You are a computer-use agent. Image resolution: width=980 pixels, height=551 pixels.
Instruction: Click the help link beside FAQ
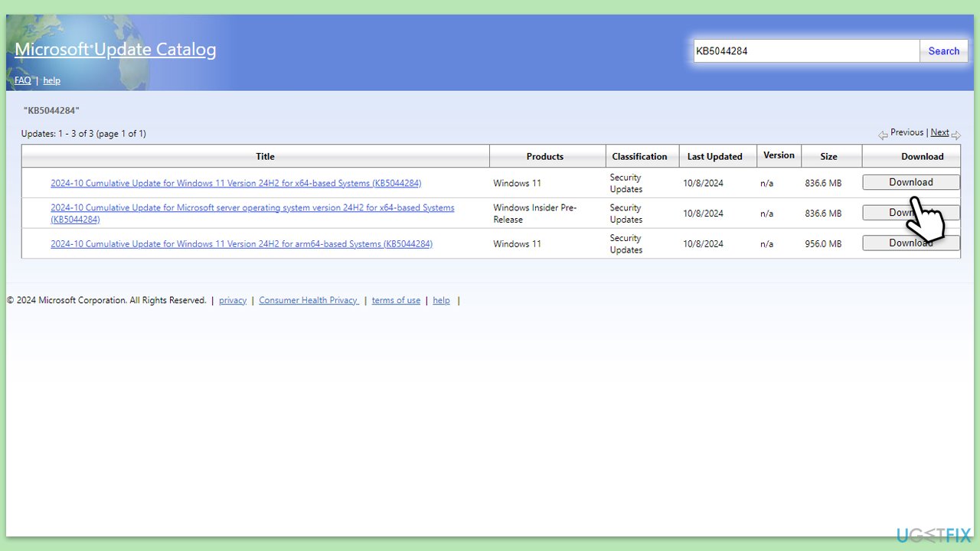tap(51, 80)
